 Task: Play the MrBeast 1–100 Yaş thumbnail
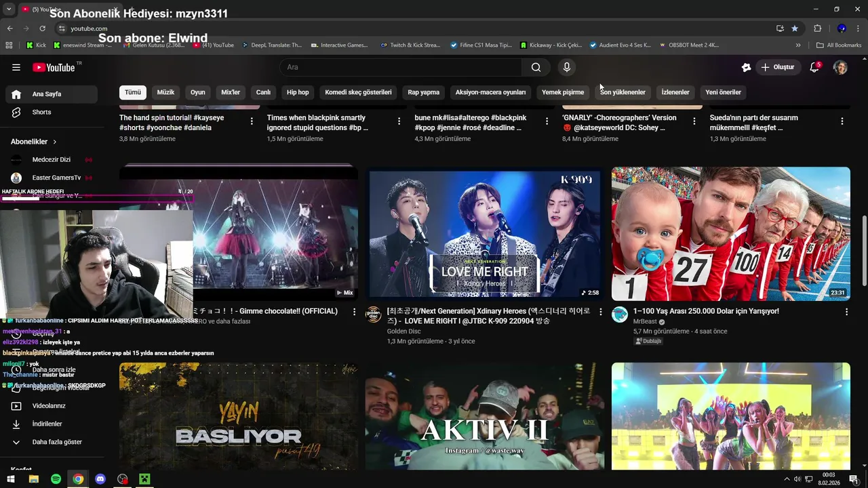click(731, 234)
